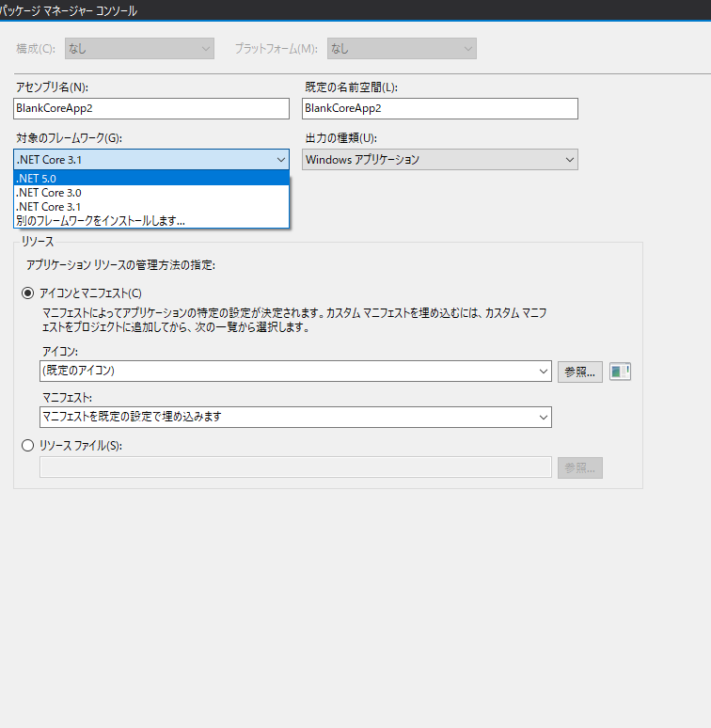Click disabled 参照... button for resource file
This screenshot has width=711, height=728.
(580, 468)
